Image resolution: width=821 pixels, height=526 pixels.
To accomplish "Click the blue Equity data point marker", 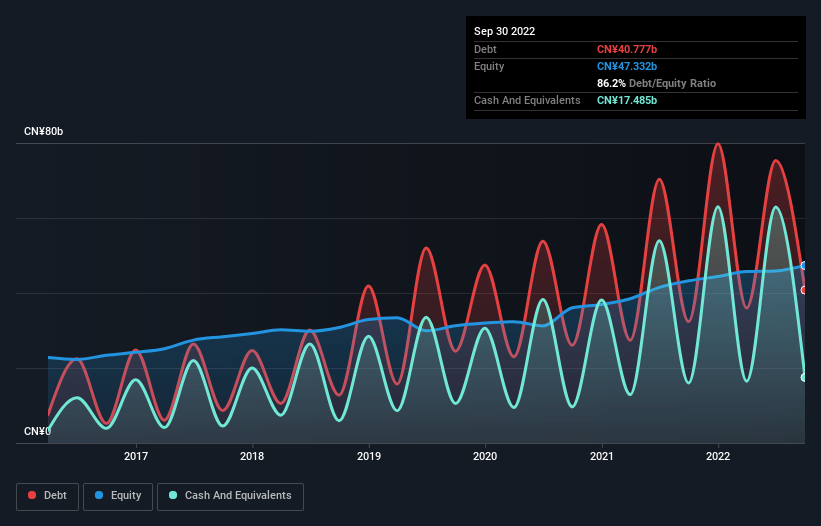I will pyautogui.click(x=804, y=266).
